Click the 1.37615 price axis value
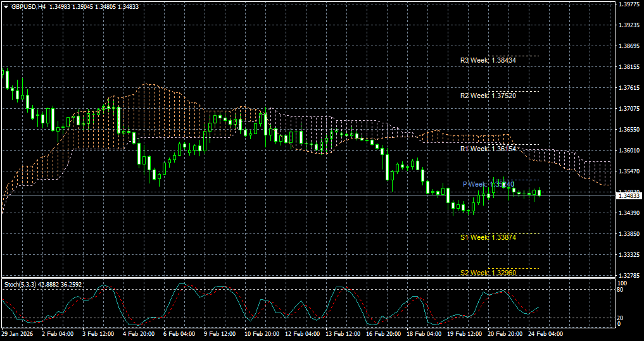The height and width of the screenshot is (341, 644). 629,88
